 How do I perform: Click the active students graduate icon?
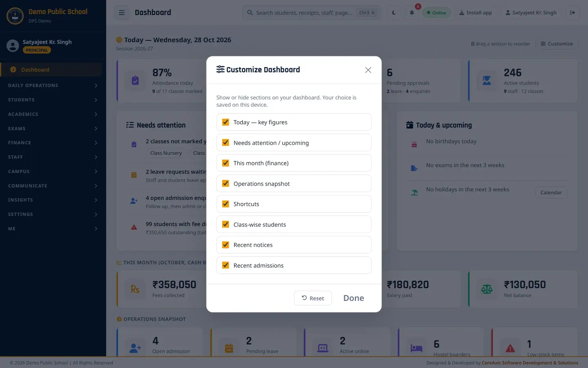(487, 81)
